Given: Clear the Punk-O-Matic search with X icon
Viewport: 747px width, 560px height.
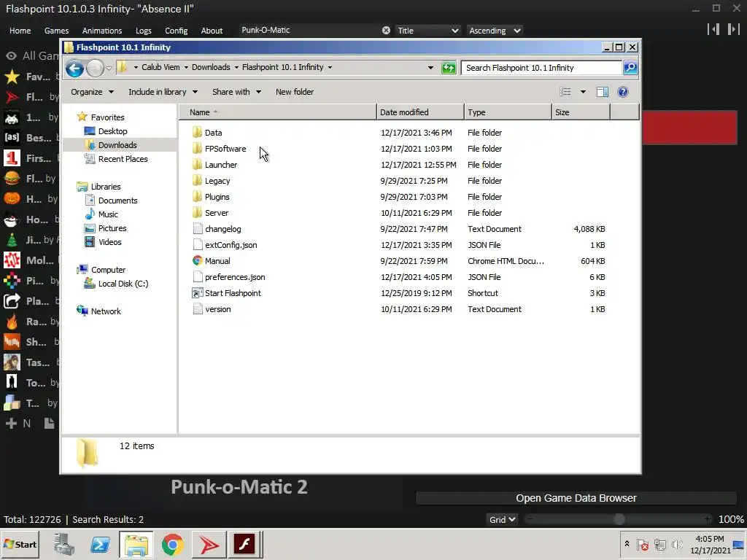Looking at the screenshot, I should [x=386, y=31].
